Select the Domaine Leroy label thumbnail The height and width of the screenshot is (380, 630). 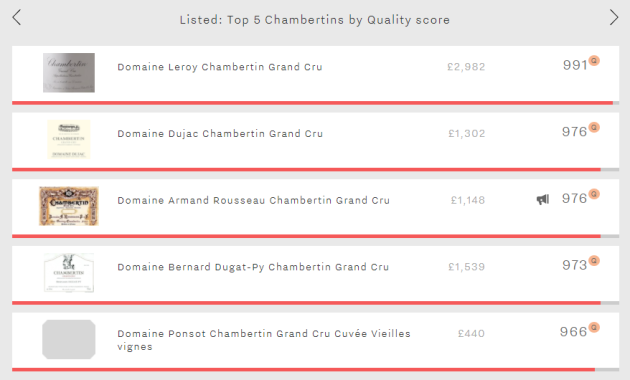click(x=69, y=73)
